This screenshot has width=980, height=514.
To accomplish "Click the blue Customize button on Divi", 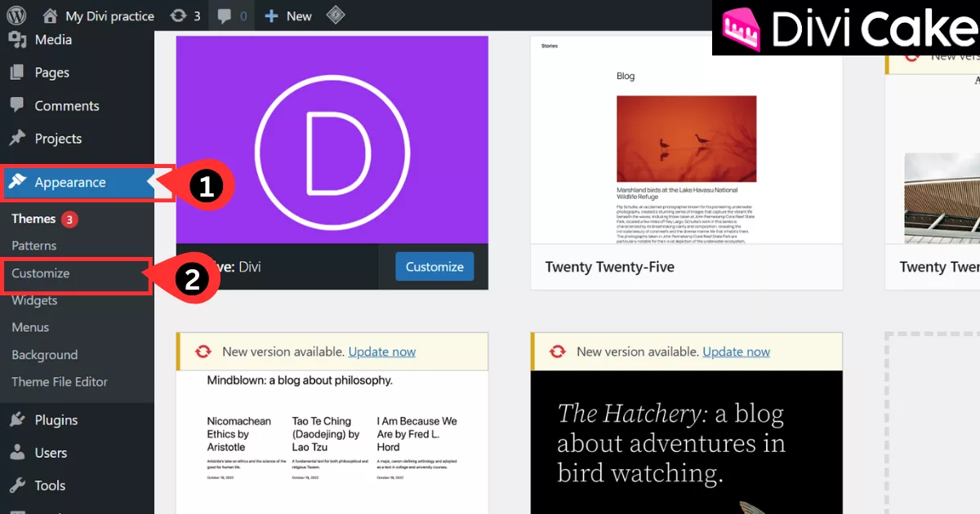I will click(x=434, y=267).
